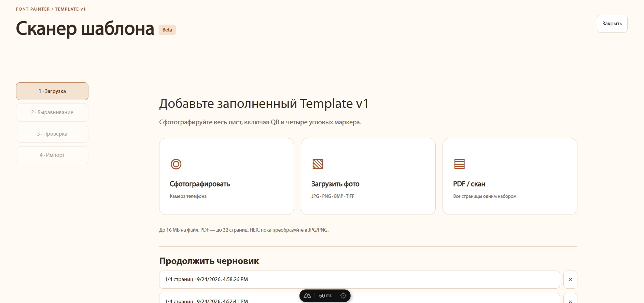Go to step 3 · Проверка
The width and height of the screenshot is (644, 303).
point(52,134)
